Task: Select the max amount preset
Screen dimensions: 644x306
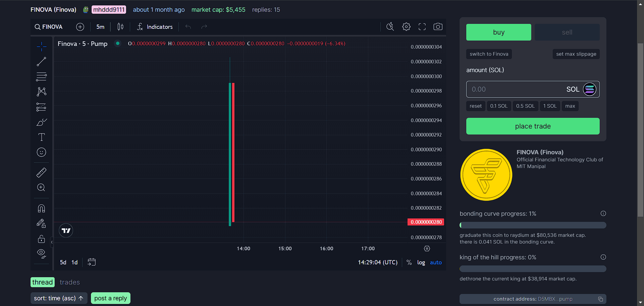Action: pos(570,106)
